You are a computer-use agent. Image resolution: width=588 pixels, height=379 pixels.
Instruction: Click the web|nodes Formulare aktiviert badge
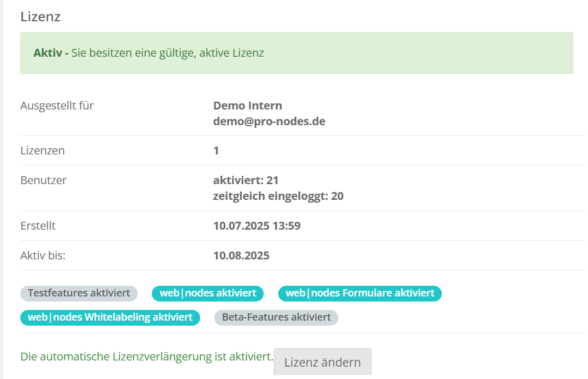(360, 293)
